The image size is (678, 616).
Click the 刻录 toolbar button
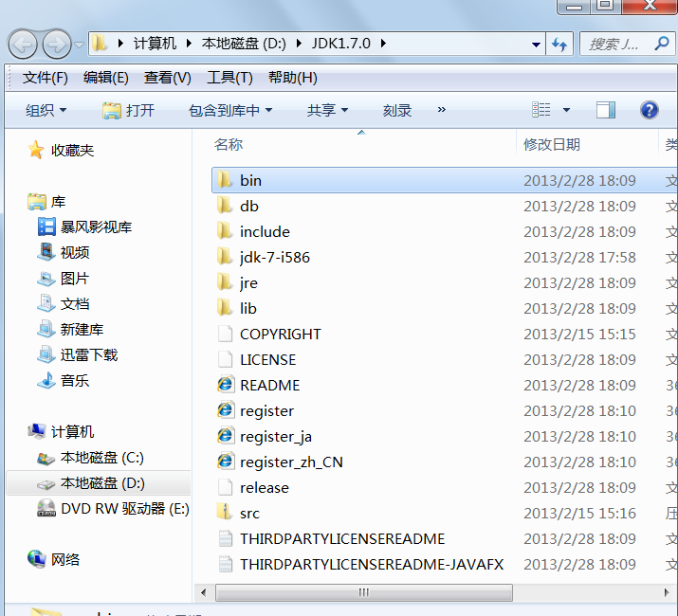[x=397, y=110]
